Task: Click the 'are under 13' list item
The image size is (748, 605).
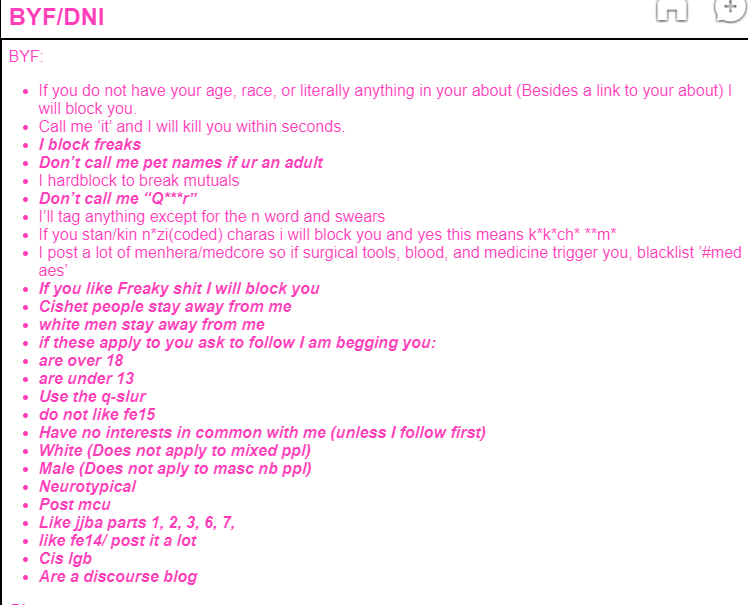Action: point(86,379)
